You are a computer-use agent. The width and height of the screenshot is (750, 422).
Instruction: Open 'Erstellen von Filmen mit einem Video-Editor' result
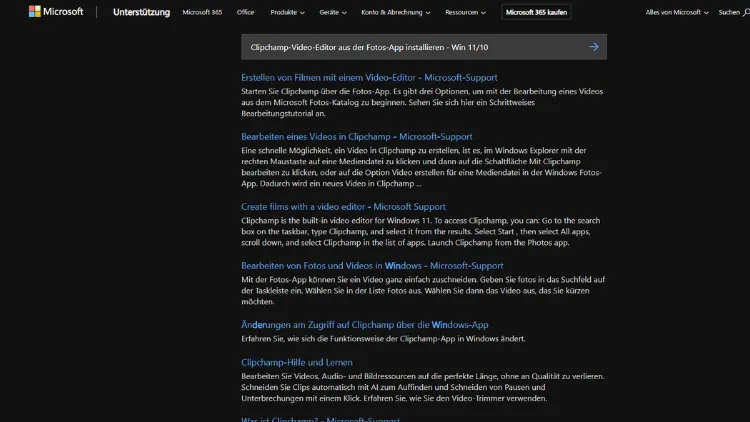(369, 78)
